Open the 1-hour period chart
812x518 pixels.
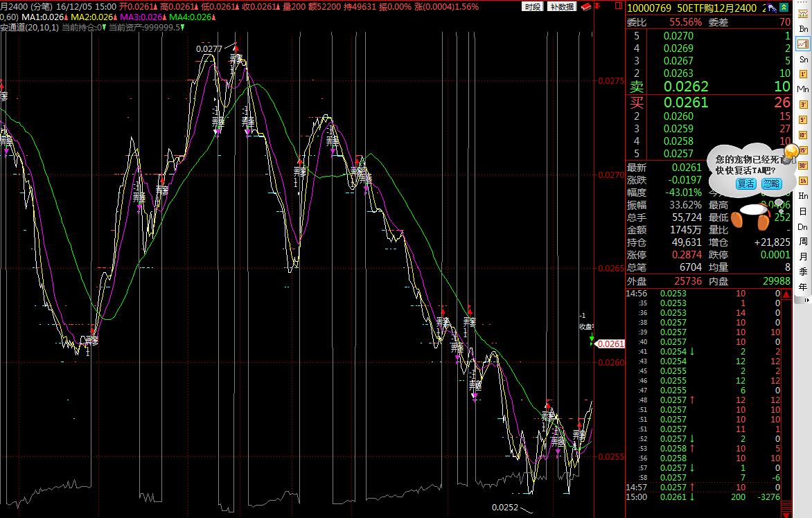pos(803,181)
